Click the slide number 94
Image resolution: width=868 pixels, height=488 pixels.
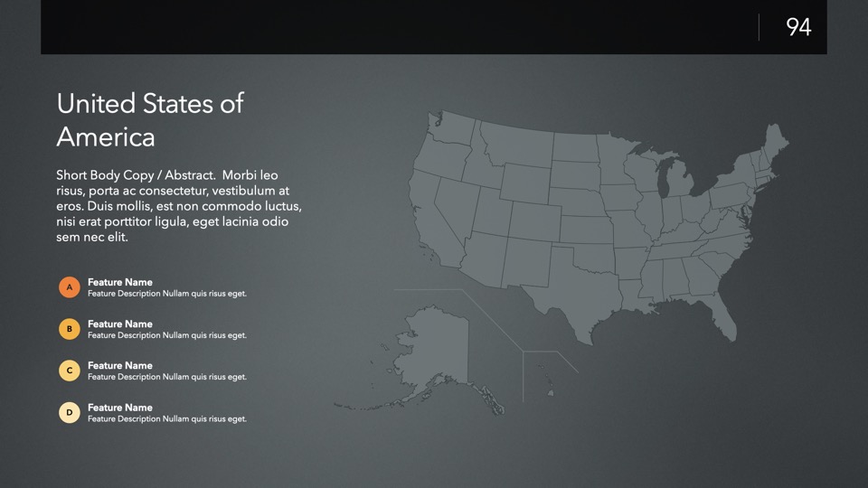pos(798,27)
